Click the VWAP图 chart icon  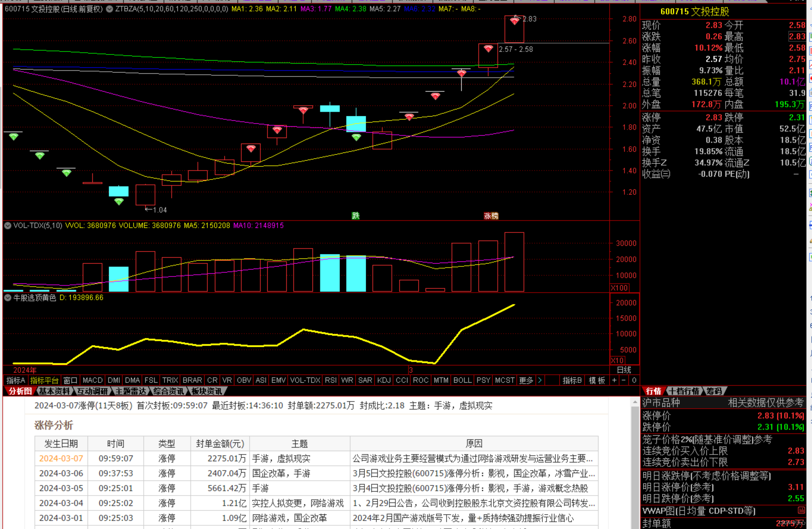(x=801, y=510)
